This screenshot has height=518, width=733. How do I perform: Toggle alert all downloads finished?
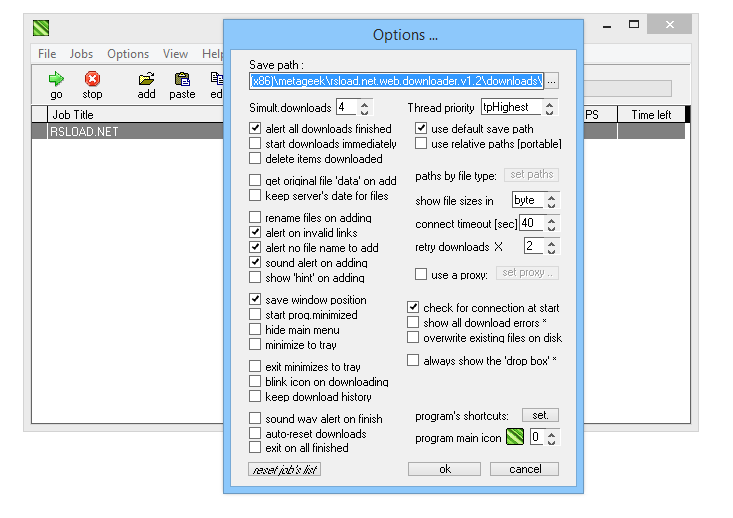point(255,128)
